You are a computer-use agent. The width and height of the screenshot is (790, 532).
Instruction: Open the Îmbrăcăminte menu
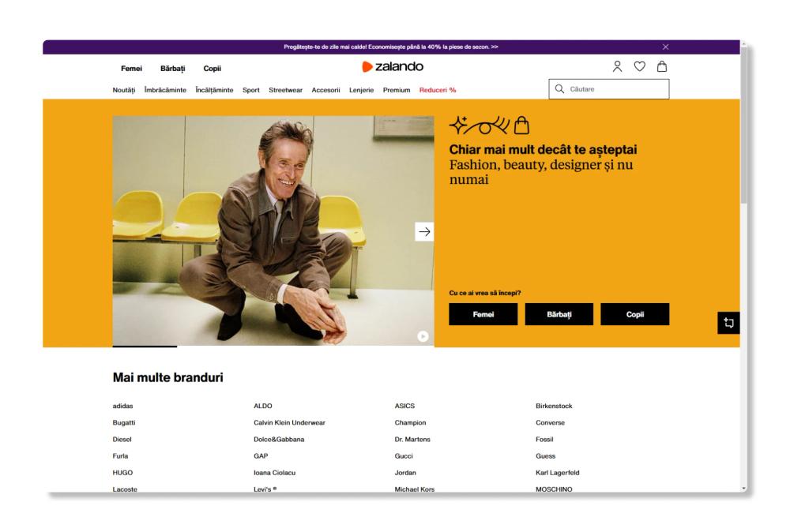click(165, 90)
